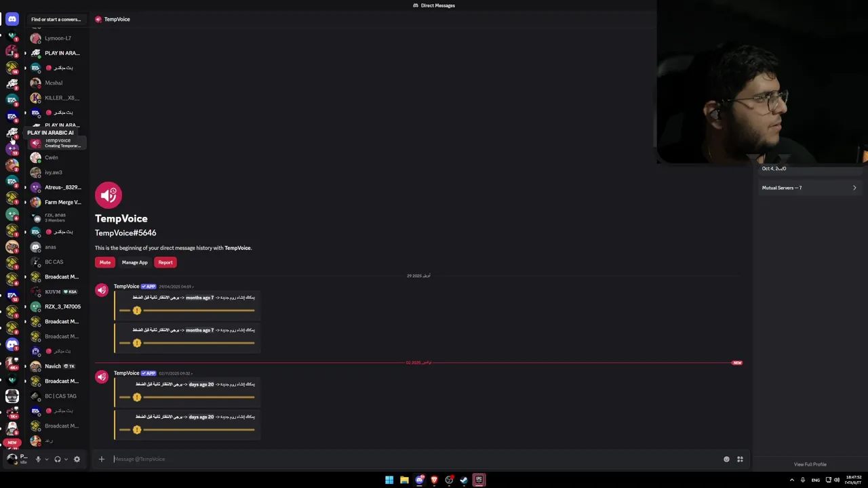Open microphone input options arrow
The width and height of the screenshot is (868, 488).
[x=46, y=459]
